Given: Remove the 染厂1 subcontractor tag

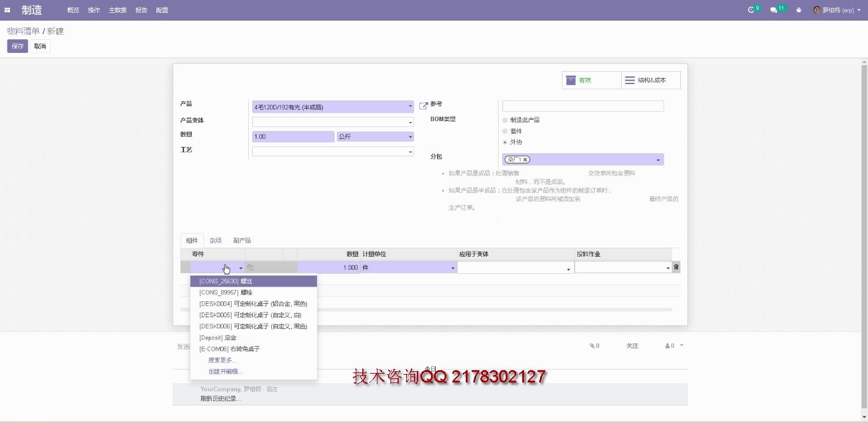Looking at the screenshot, I should tap(525, 159).
